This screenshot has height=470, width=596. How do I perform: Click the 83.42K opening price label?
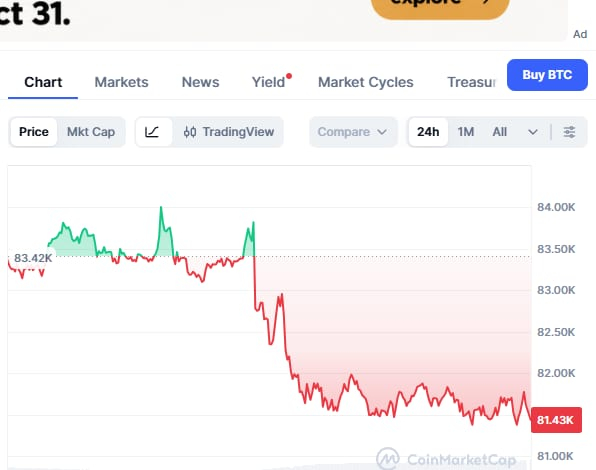tap(33, 258)
